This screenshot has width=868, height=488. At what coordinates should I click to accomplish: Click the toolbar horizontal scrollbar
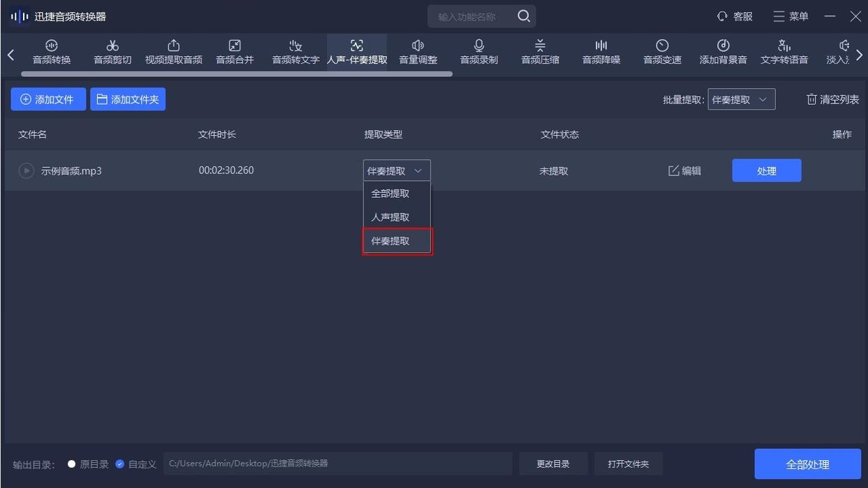pos(237,73)
